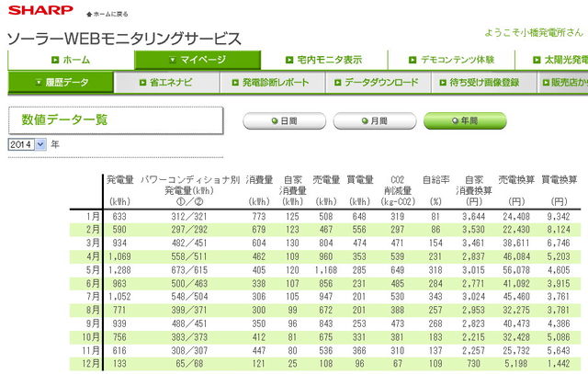Click the 売電換算 column header
The height and width of the screenshot is (374, 588).
pos(516,180)
